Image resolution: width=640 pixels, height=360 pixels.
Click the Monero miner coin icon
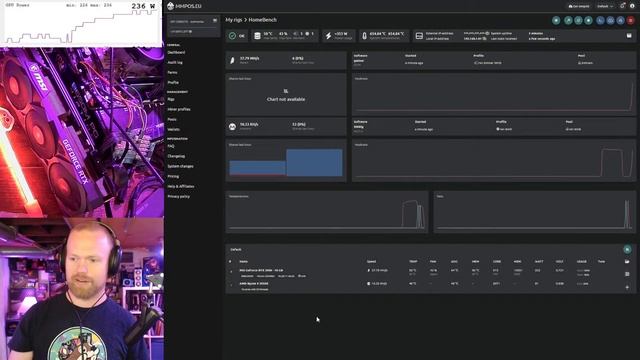pos(232,127)
